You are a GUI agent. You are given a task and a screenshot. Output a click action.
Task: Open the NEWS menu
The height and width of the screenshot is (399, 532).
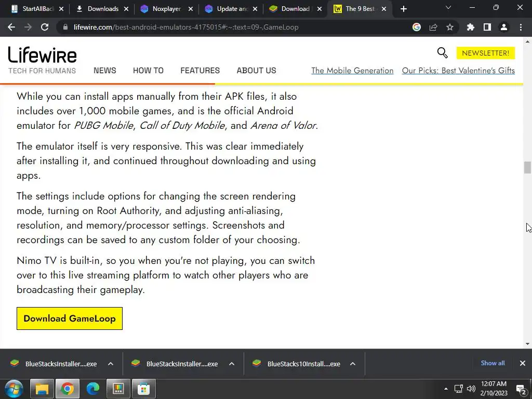[x=105, y=71]
